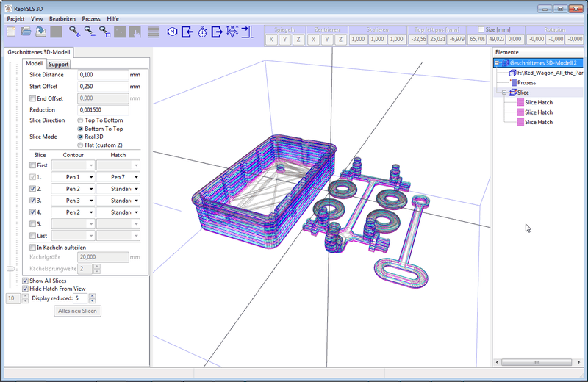The image size is (588, 382).
Task: Uncheck Hide Hatch From View
Action: [x=25, y=289]
